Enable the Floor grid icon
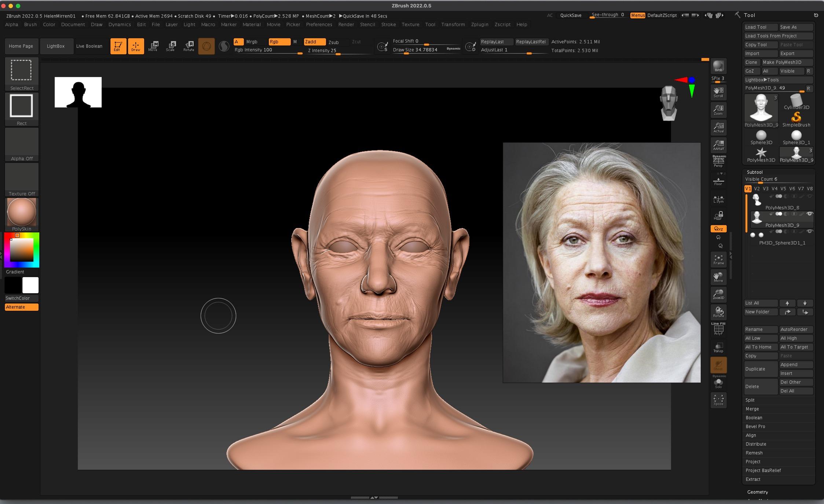 pos(718,181)
